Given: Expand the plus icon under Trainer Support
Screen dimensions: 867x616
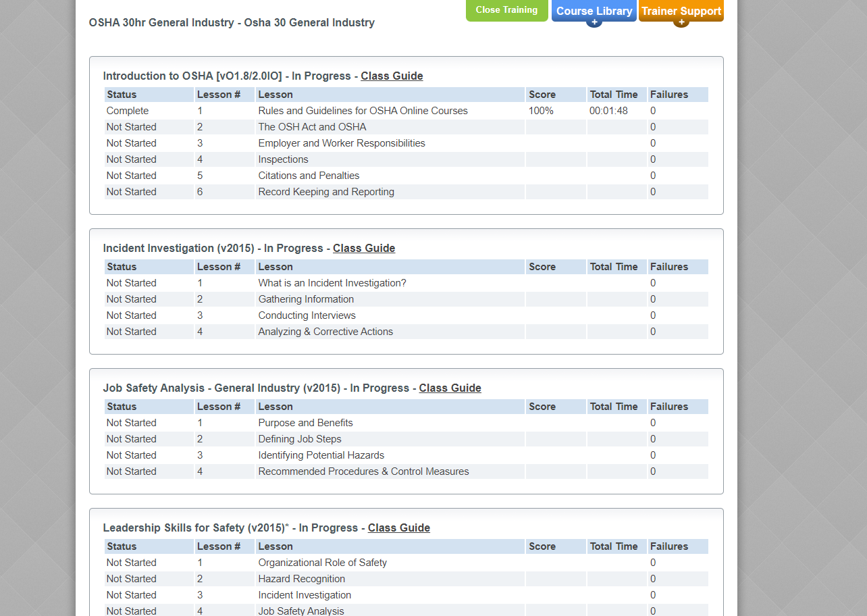Looking at the screenshot, I should click(x=681, y=22).
